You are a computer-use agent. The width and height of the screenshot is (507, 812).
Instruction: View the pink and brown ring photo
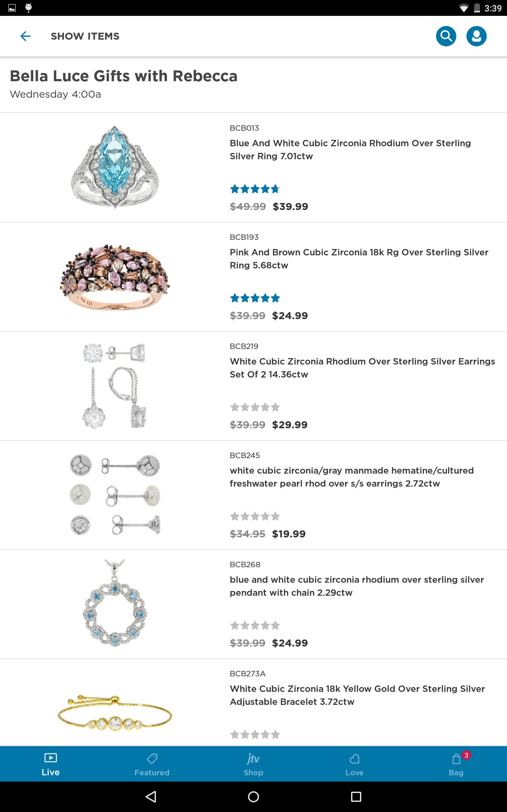click(x=115, y=277)
